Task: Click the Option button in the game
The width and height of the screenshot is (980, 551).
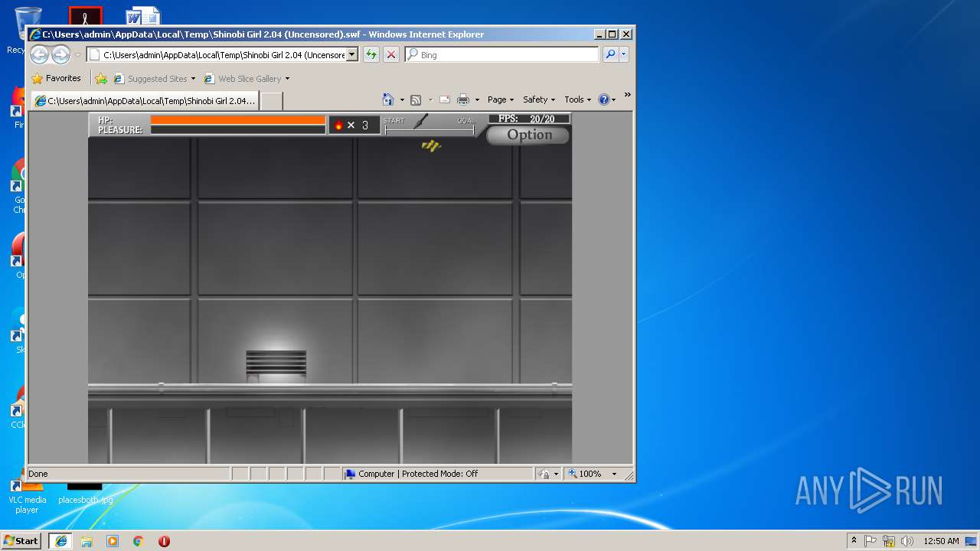Action: (528, 135)
